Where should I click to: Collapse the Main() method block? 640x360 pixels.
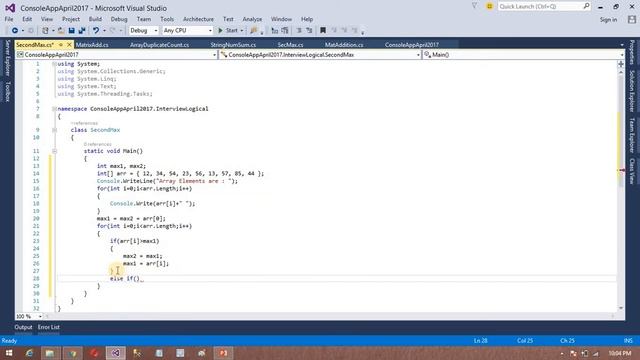pos(54,151)
